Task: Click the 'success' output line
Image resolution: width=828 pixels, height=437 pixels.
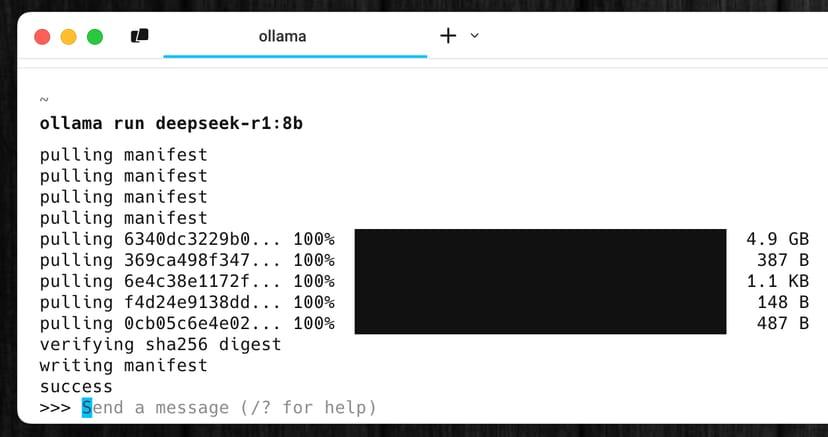Action: click(x=76, y=386)
